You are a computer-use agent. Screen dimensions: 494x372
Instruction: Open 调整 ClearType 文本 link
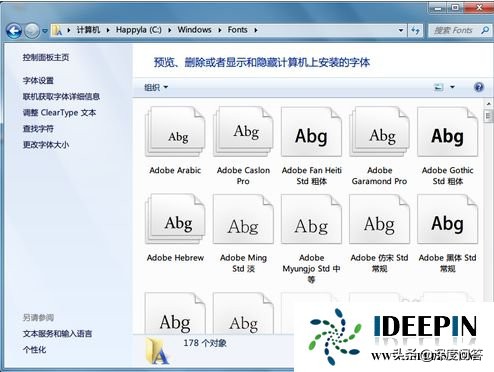(59, 113)
